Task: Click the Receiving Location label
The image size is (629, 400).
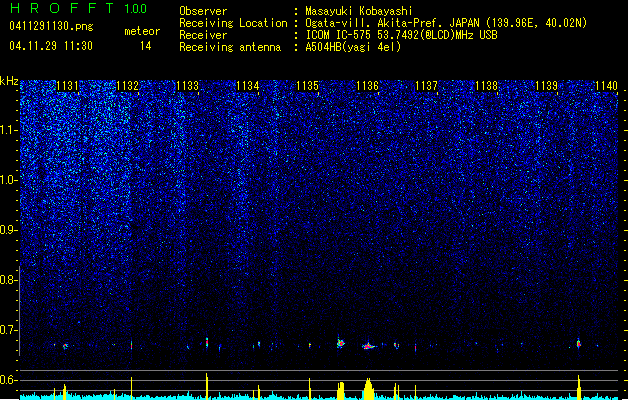Action: [233, 23]
